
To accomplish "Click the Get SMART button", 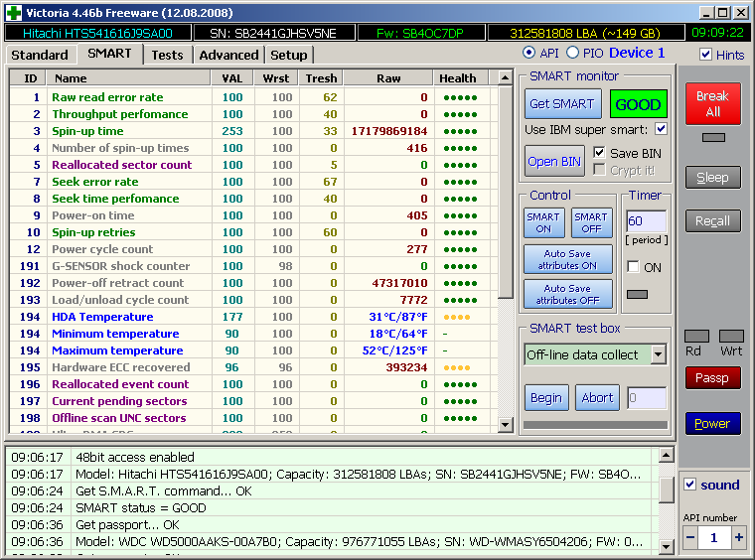I will tap(562, 104).
